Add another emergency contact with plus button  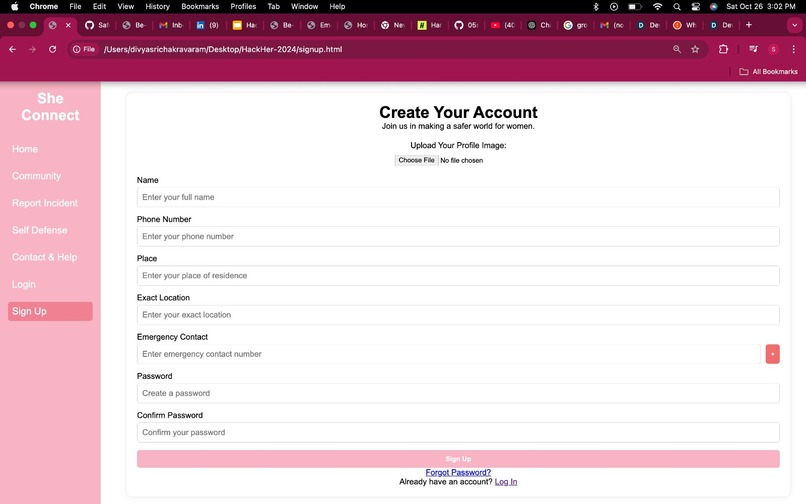click(773, 354)
